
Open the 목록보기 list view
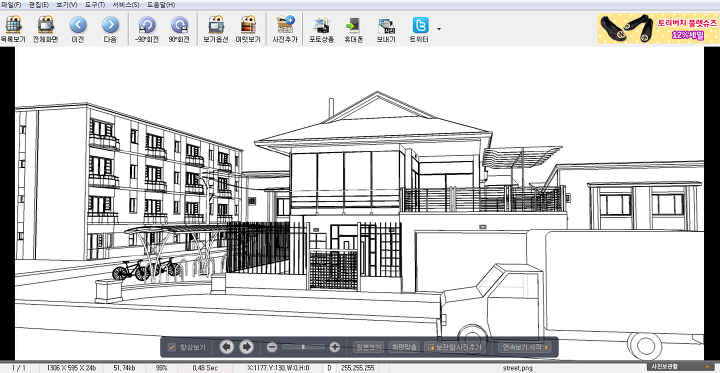[x=13, y=29]
